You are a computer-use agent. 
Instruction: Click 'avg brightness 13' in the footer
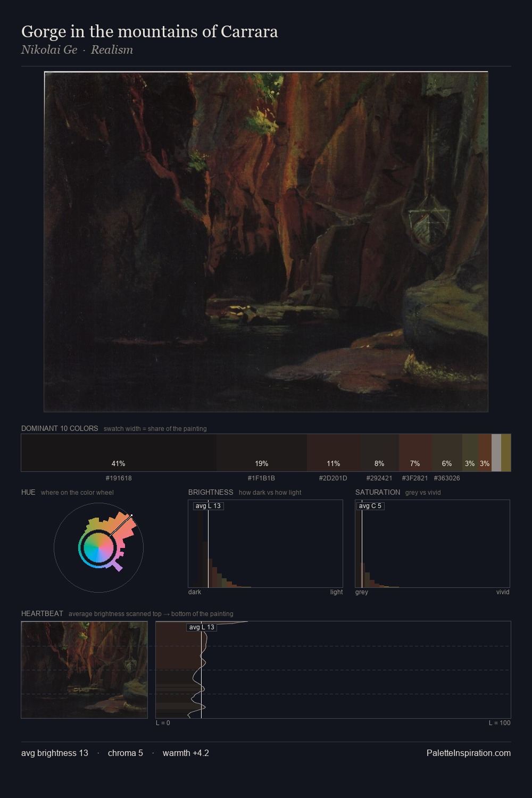(55, 753)
